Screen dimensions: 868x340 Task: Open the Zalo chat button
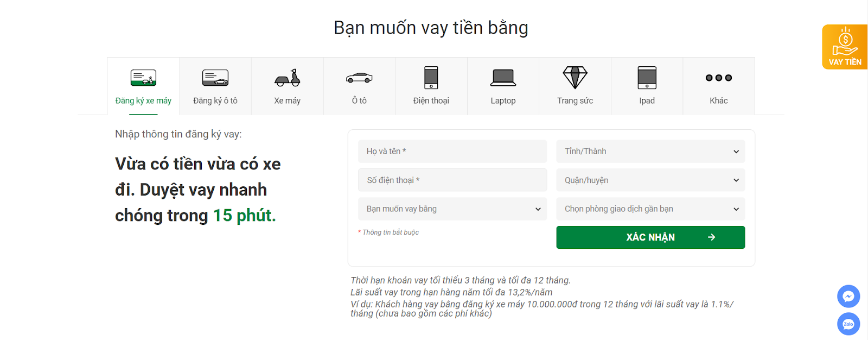[x=848, y=324]
